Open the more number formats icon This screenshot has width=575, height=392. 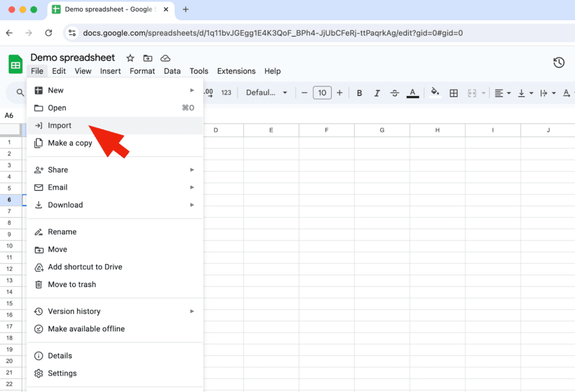click(227, 93)
